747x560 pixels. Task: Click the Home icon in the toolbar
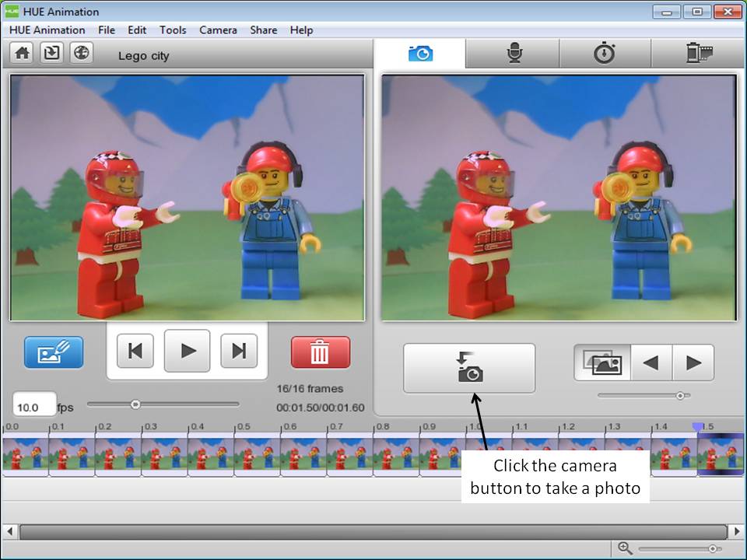[x=22, y=53]
